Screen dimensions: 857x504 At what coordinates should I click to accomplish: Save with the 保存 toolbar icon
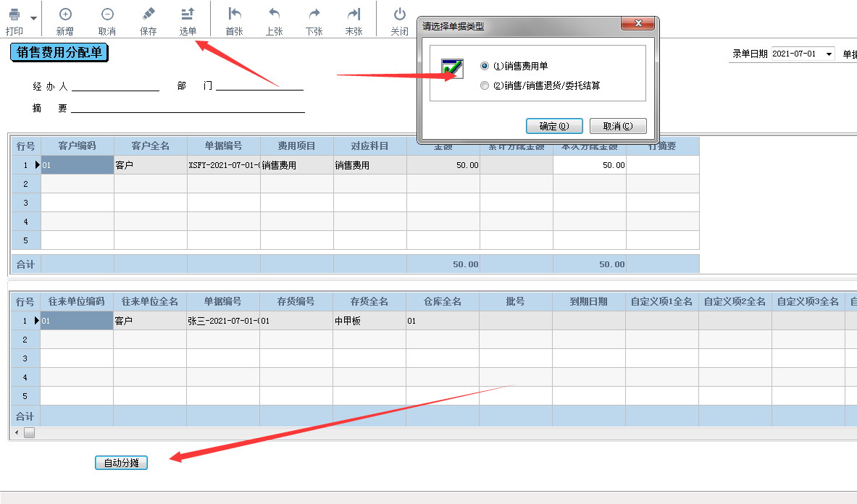[149, 15]
